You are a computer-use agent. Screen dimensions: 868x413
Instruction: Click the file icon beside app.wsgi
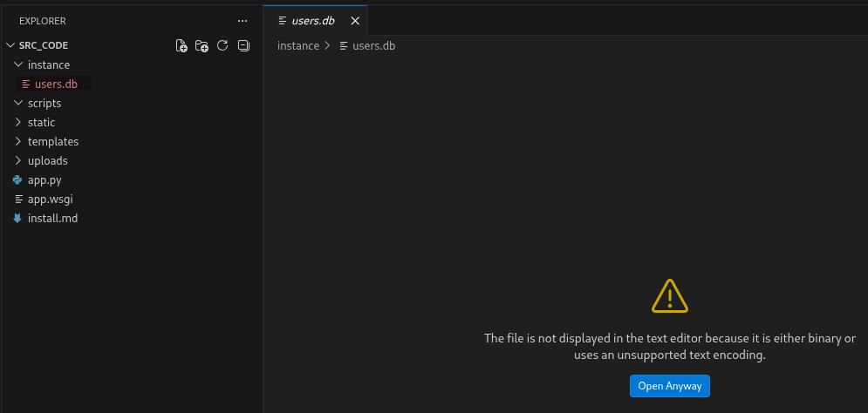19,199
